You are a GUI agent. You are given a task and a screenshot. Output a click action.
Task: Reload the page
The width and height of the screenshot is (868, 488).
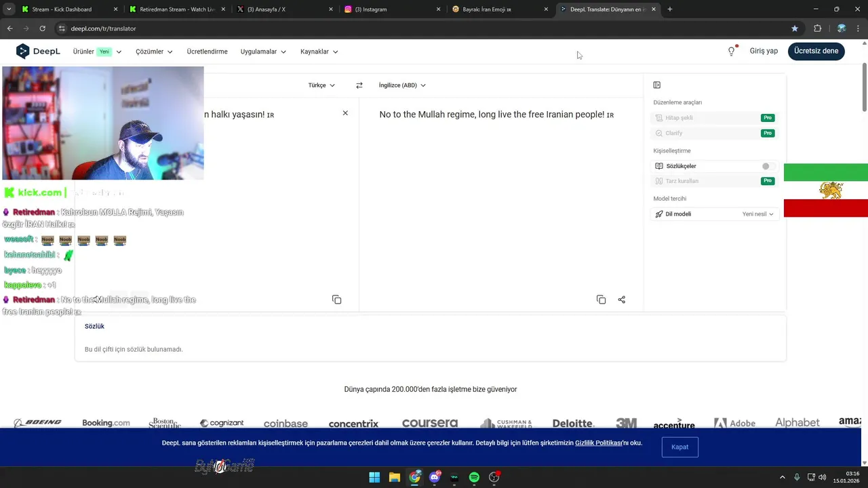42,28
